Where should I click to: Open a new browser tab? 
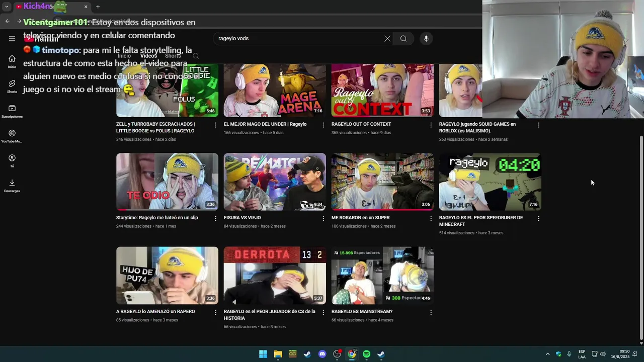(x=98, y=7)
